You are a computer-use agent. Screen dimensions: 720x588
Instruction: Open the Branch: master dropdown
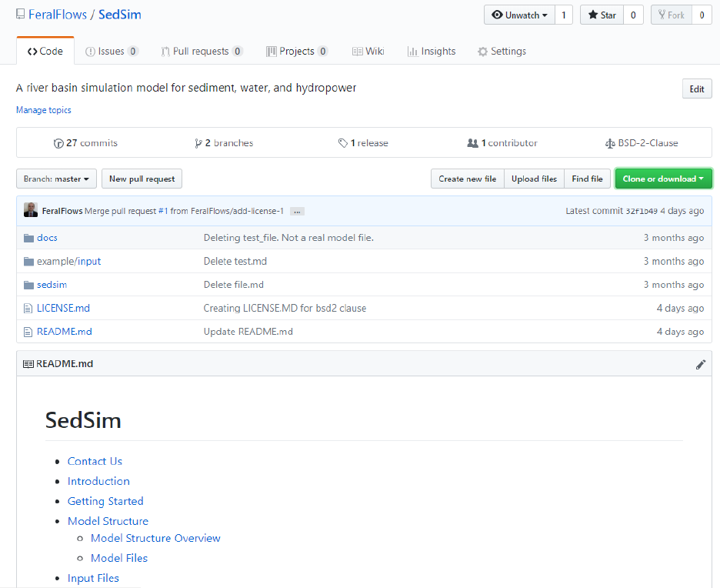[56, 179]
